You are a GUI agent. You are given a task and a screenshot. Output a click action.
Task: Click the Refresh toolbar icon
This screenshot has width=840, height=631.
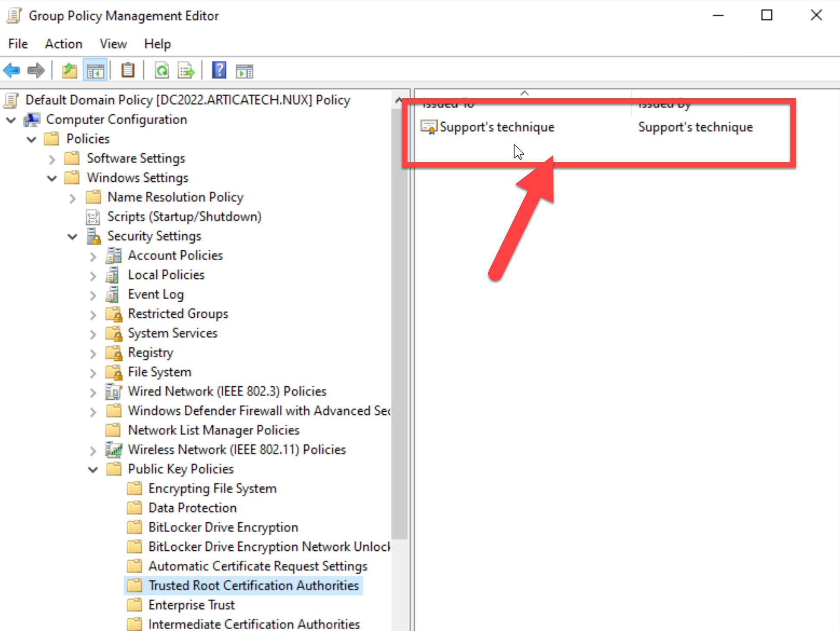click(x=162, y=70)
